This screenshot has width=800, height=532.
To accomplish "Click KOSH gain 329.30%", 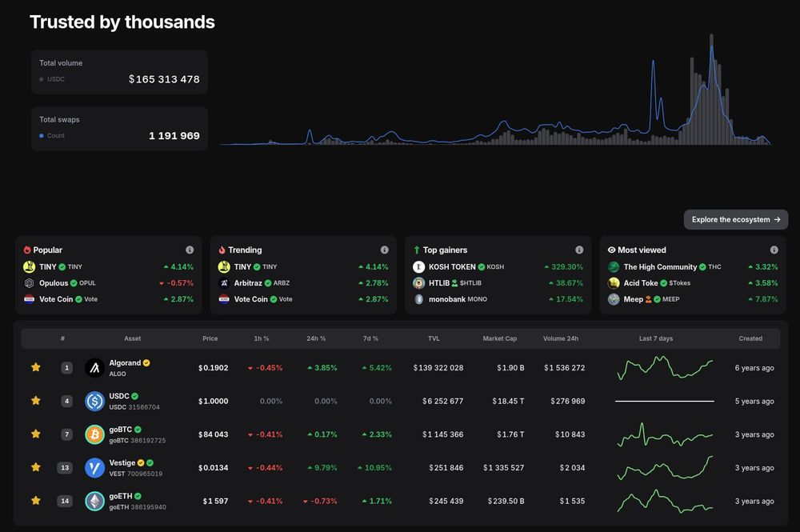I will click(x=564, y=266).
